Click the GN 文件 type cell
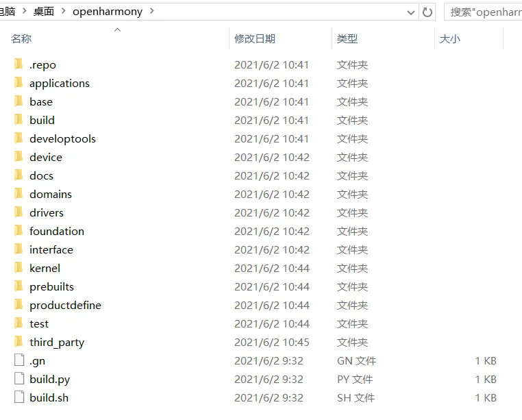This screenshot has width=522, height=420. [356, 360]
